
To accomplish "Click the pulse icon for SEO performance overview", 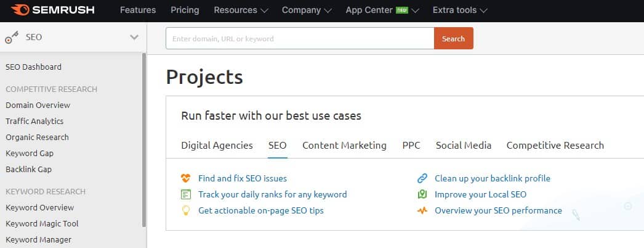I will click(422, 210).
